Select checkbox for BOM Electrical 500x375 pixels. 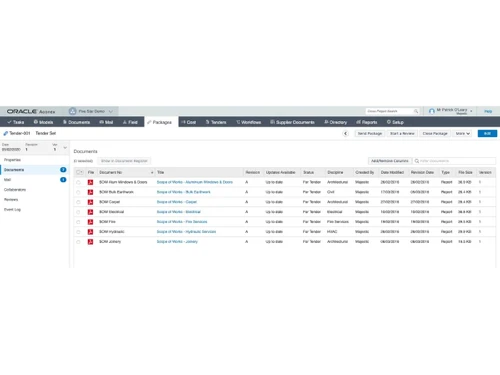pos(78,212)
